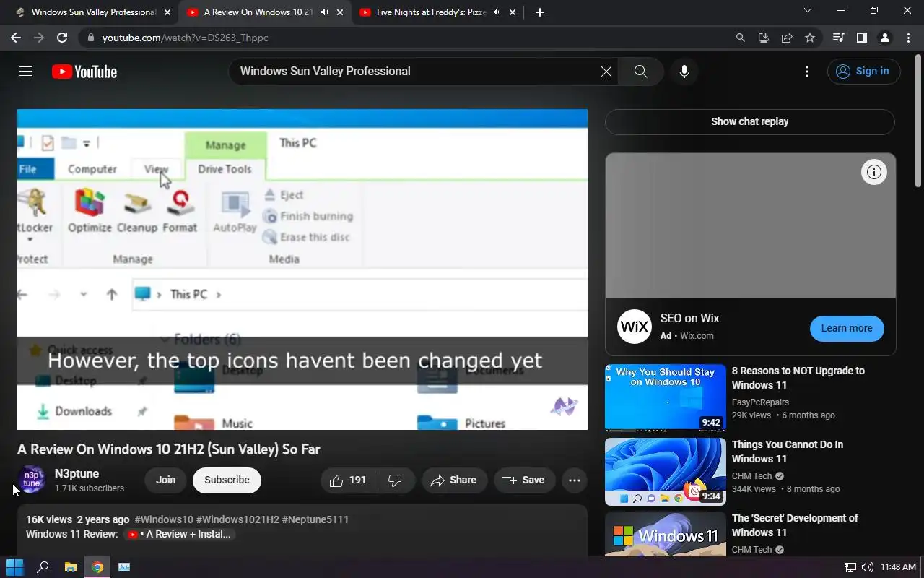Click the address bar URL
924x578 pixels.
pos(186,38)
